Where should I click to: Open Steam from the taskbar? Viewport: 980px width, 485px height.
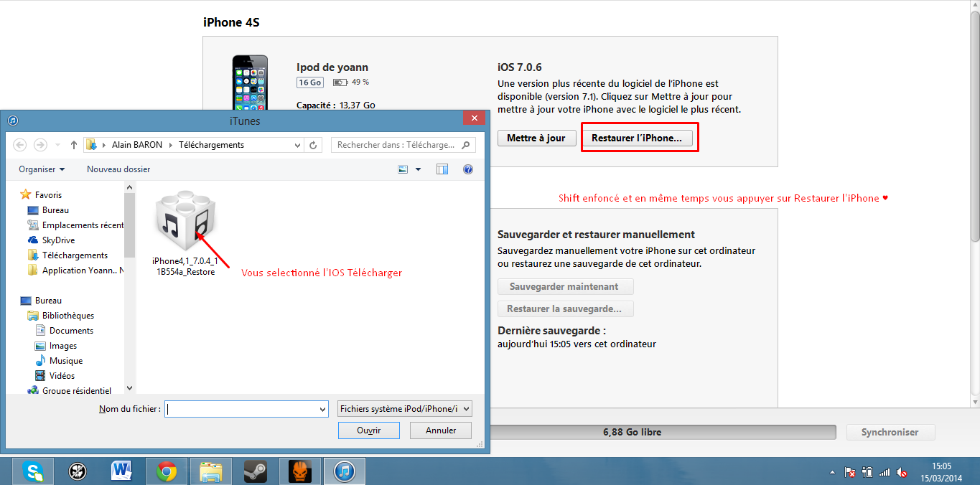pos(256,471)
